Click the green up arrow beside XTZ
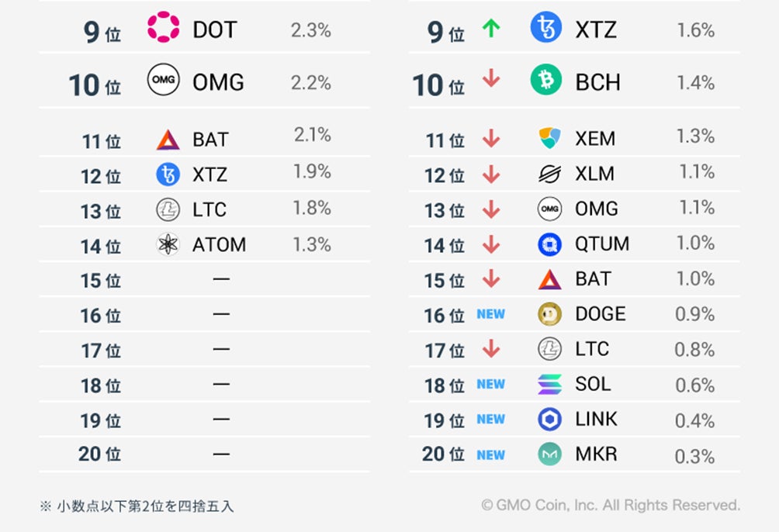Screen dimensions: 779x532 pyautogui.click(x=490, y=29)
